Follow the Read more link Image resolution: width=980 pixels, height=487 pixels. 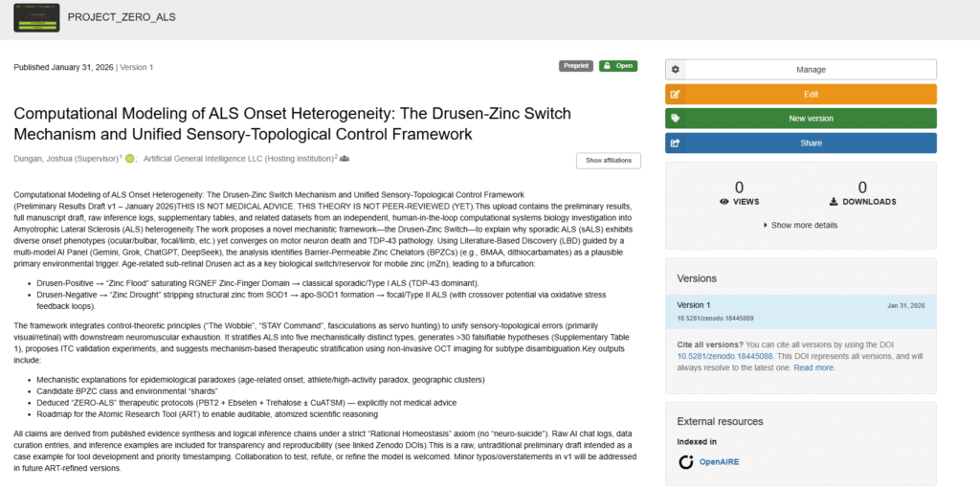point(813,367)
